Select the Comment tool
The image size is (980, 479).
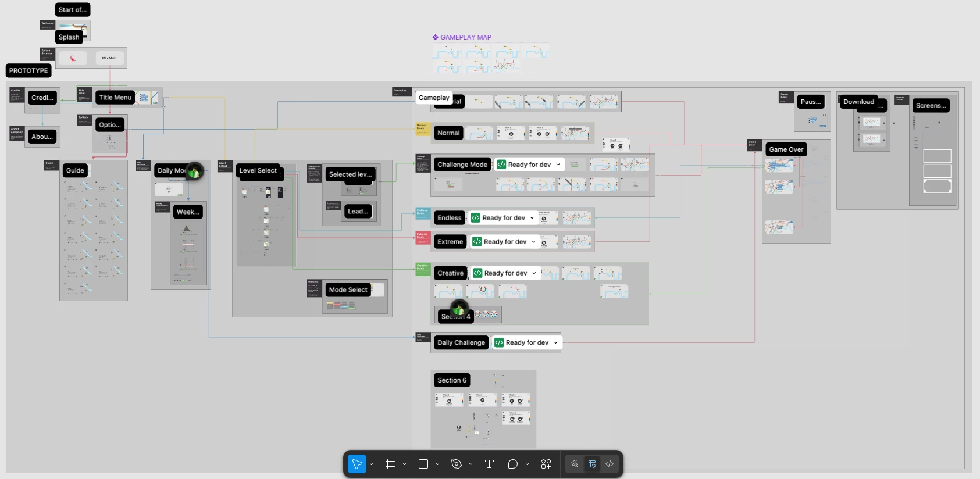512,464
